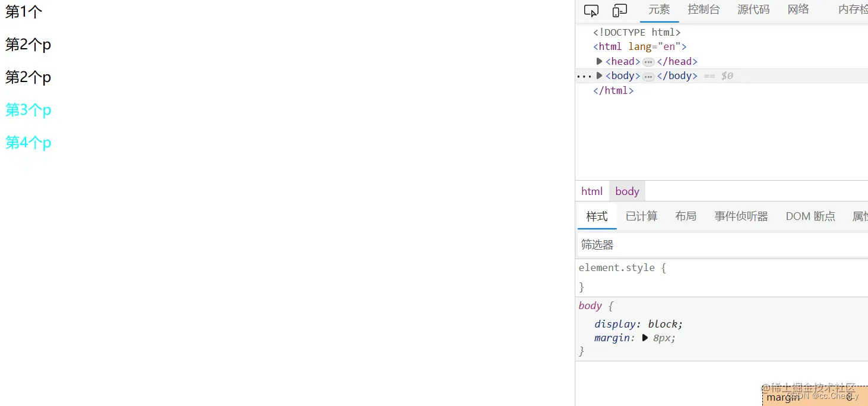Screen dimensions: 868x406
Task: Select the closing </html> tag line
Action: [613, 90]
